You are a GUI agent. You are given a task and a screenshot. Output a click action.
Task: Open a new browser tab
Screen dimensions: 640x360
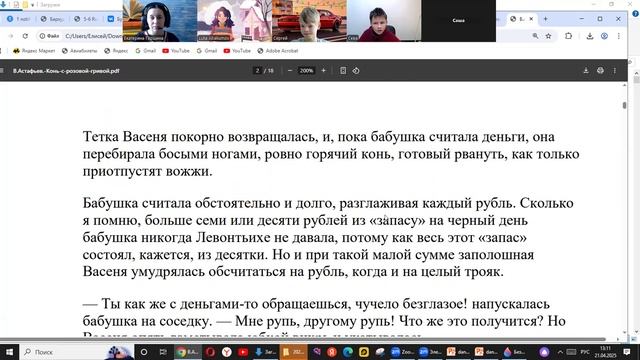coord(545,19)
